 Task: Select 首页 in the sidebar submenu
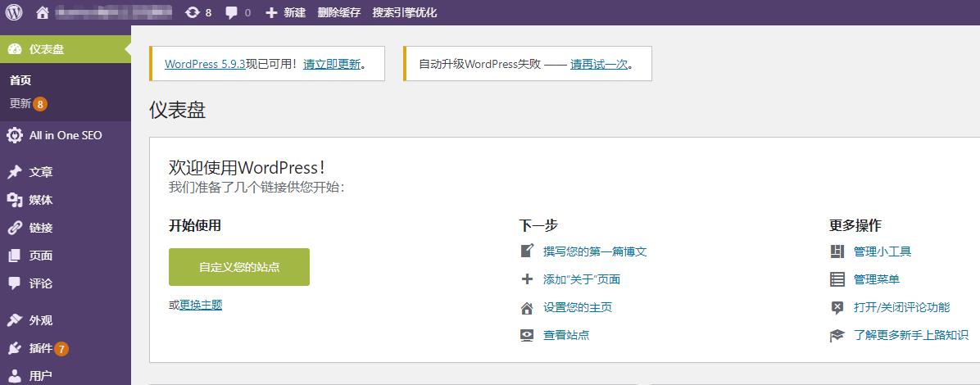[x=20, y=80]
